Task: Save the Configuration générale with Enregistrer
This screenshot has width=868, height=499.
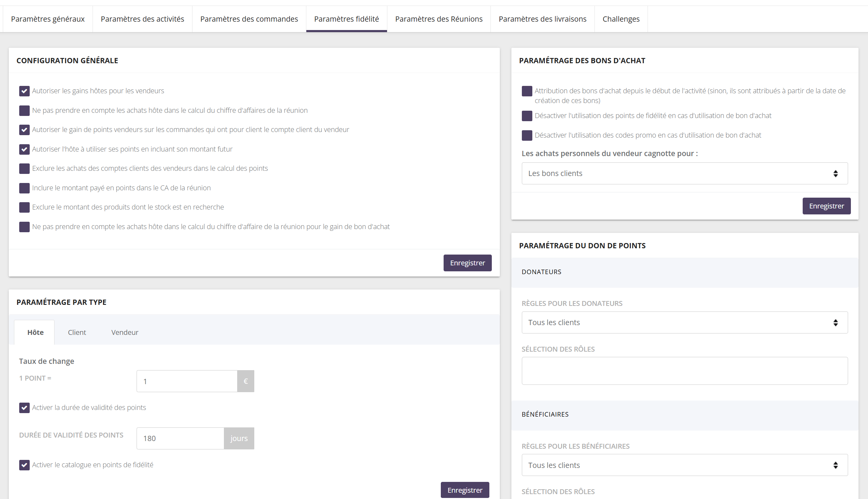Action: coord(467,263)
